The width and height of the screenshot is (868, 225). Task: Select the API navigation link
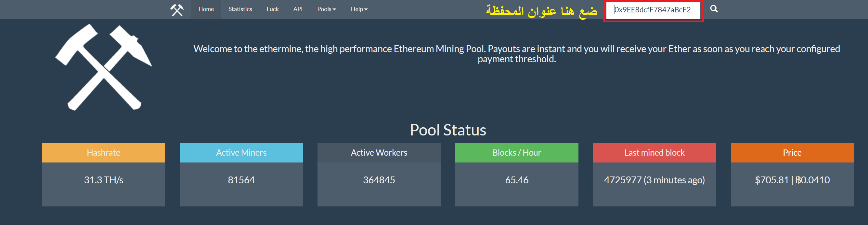(x=298, y=9)
